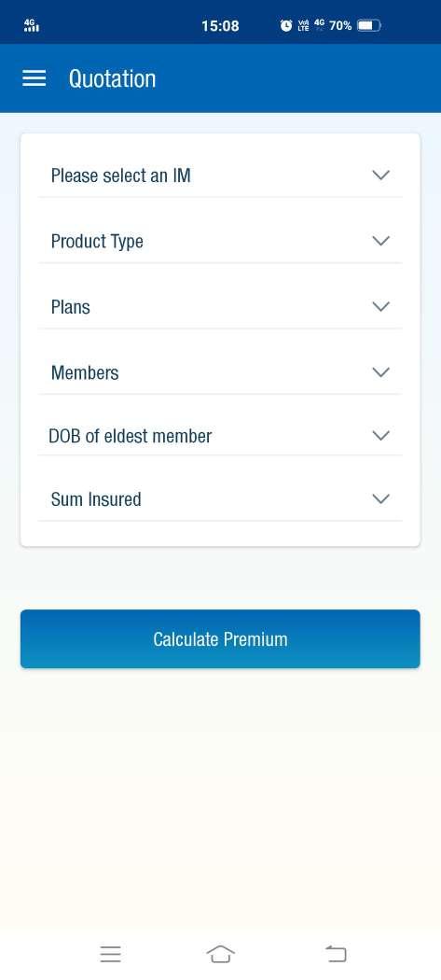The image size is (441, 980).
Task: Expand the Product Type chevron
Action: point(381,241)
